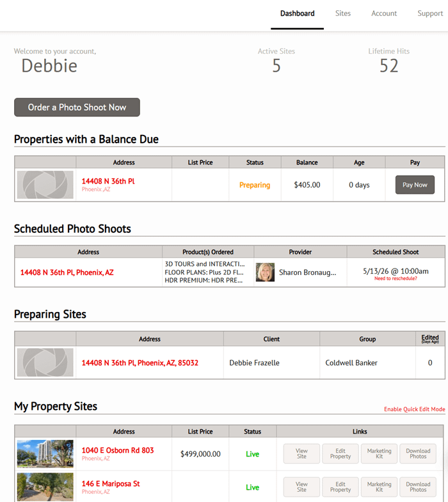Image resolution: width=448 pixels, height=502 pixels.
Task: Click Download Photos for 146 E Mariposa St
Action: 418,487
